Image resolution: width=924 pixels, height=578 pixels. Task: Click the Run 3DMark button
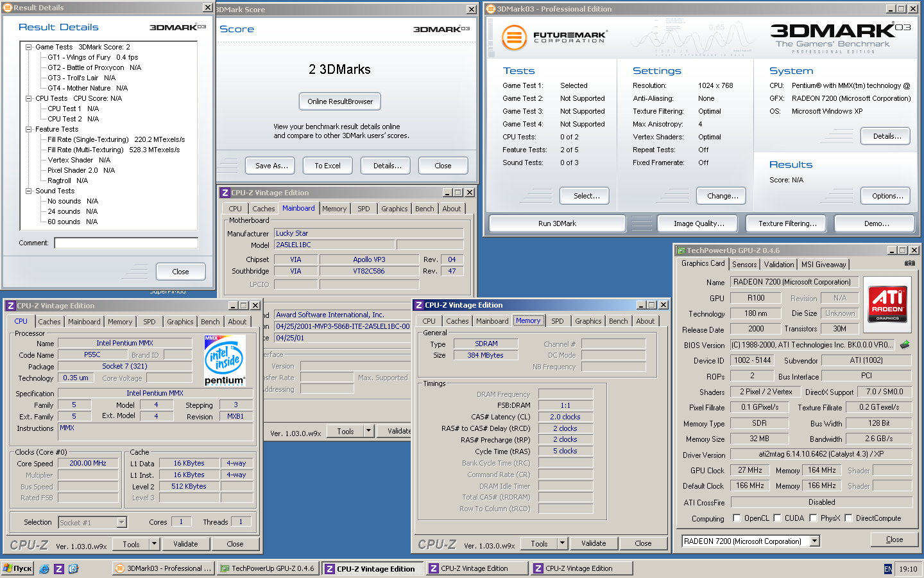[557, 223]
